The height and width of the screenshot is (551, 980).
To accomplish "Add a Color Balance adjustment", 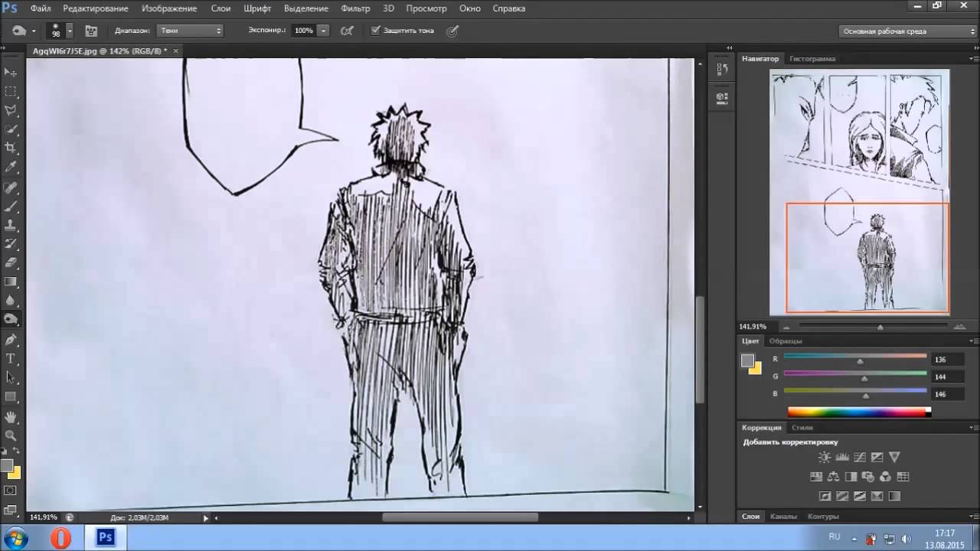I will [833, 477].
